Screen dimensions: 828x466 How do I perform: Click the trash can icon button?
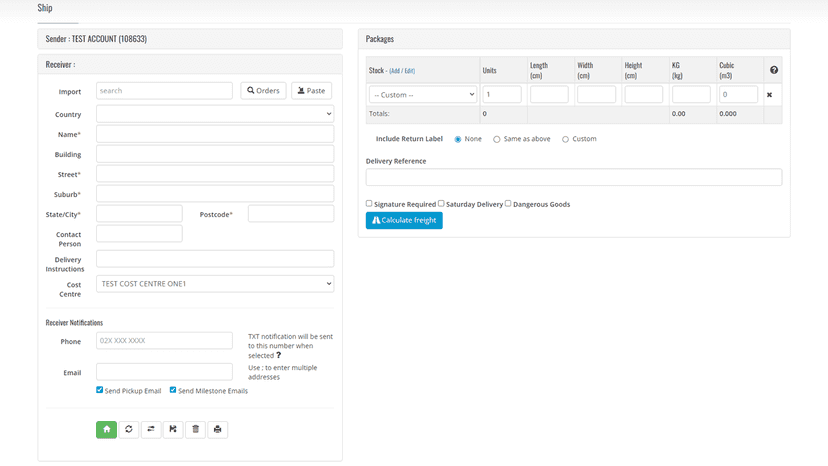195,430
